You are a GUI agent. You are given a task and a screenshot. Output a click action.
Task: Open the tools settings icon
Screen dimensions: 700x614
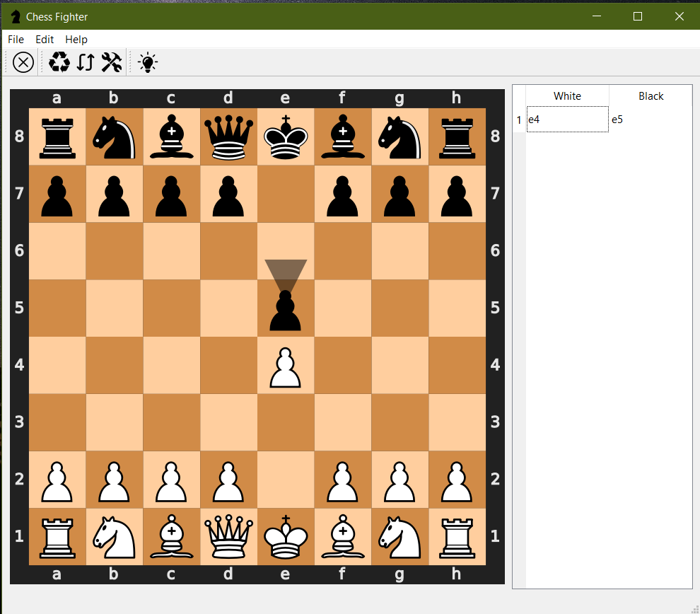112,62
